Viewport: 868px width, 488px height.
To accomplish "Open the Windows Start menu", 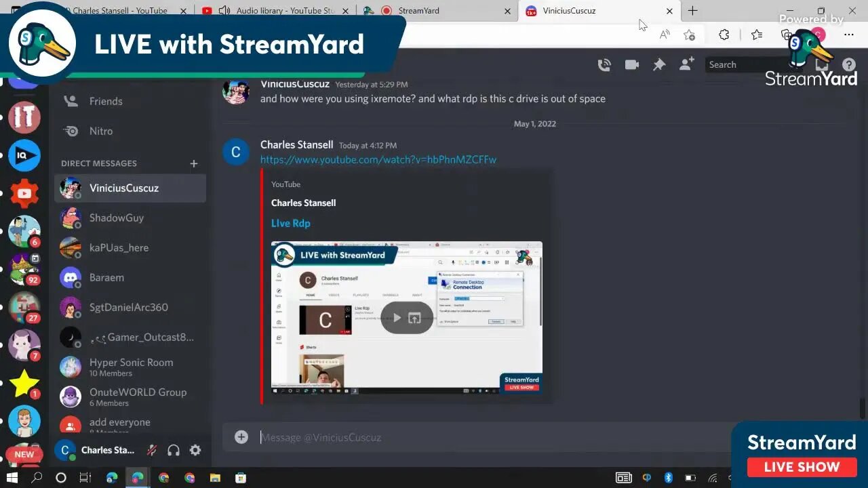I will [x=12, y=478].
